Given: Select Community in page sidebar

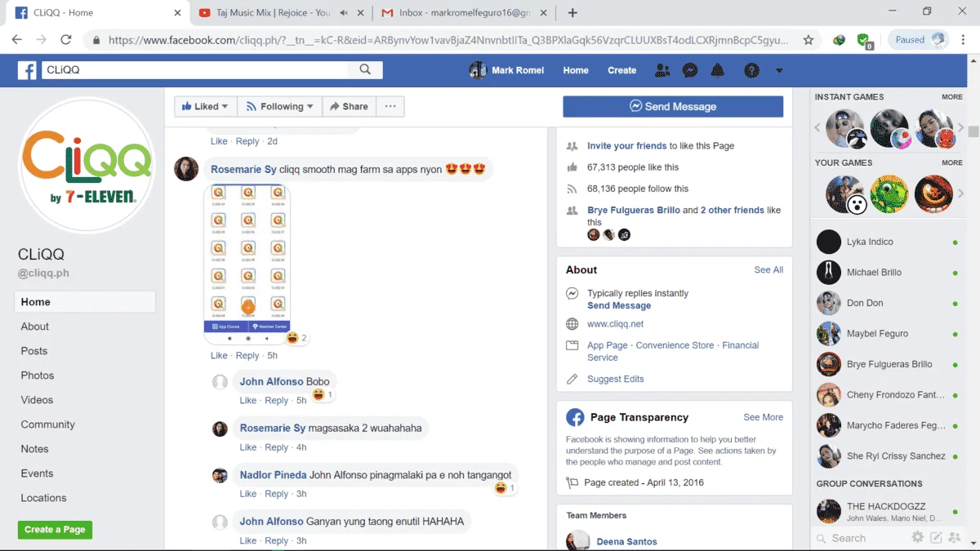Looking at the screenshot, I should pyautogui.click(x=47, y=424).
